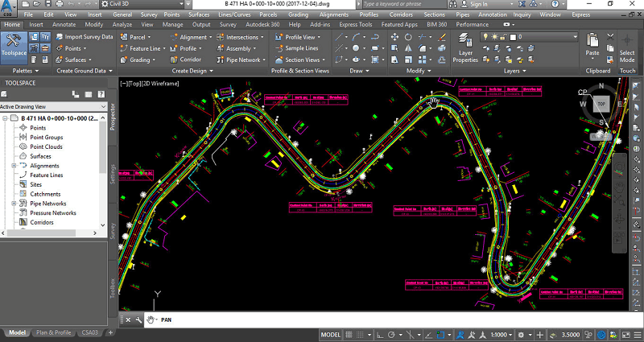Toggle the Toolspace palette button
The height and width of the screenshot is (342, 644).
(x=14, y=47)
